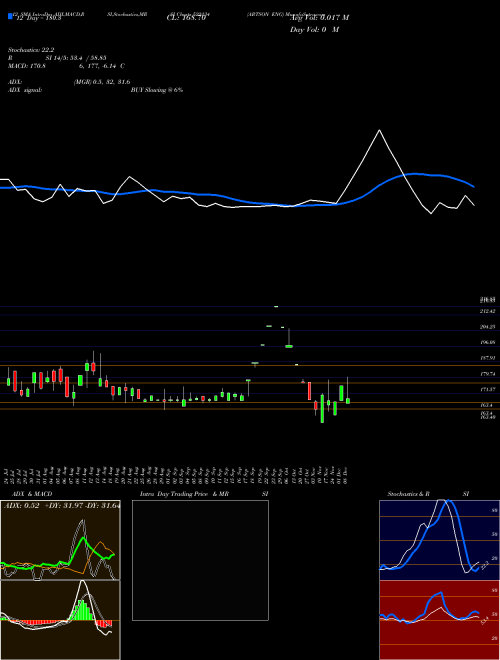Click the 171.57 price axis label
The width and height of the screenshot is (500, 660).
[x=488, y=390]
